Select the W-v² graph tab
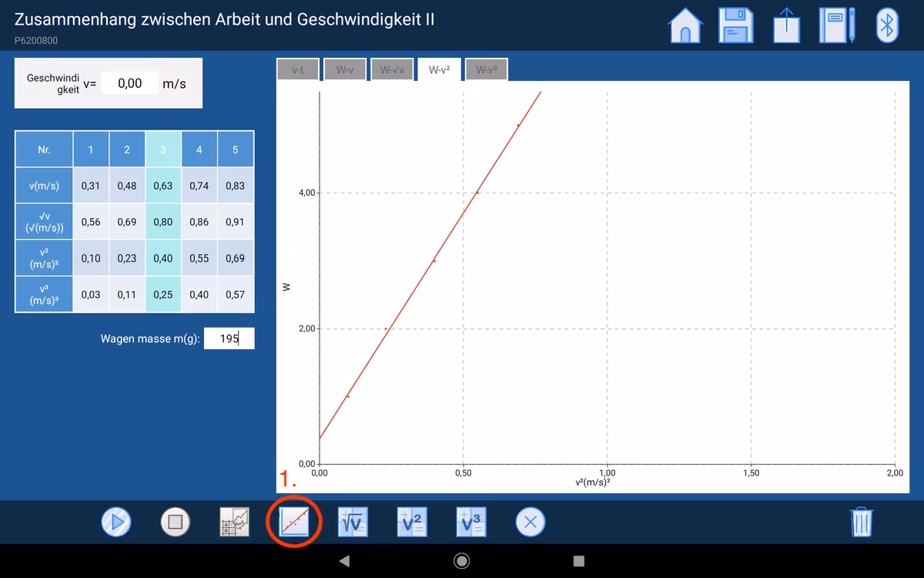 (439, 69)
